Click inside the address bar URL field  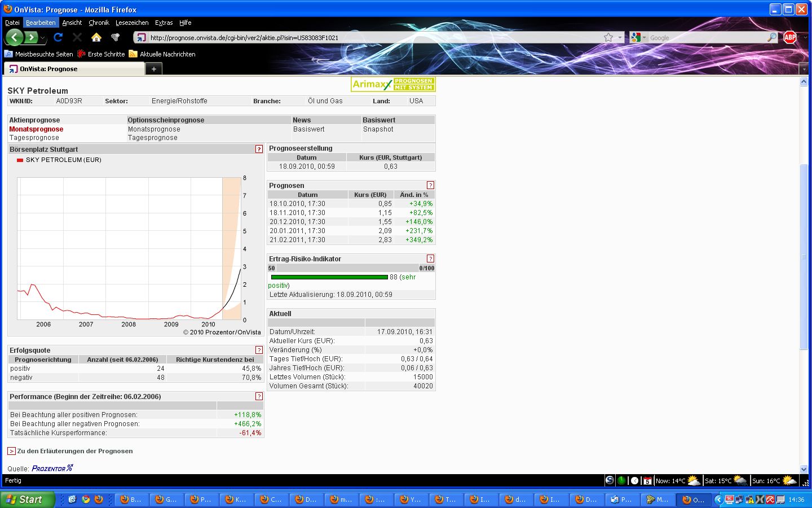338,38
